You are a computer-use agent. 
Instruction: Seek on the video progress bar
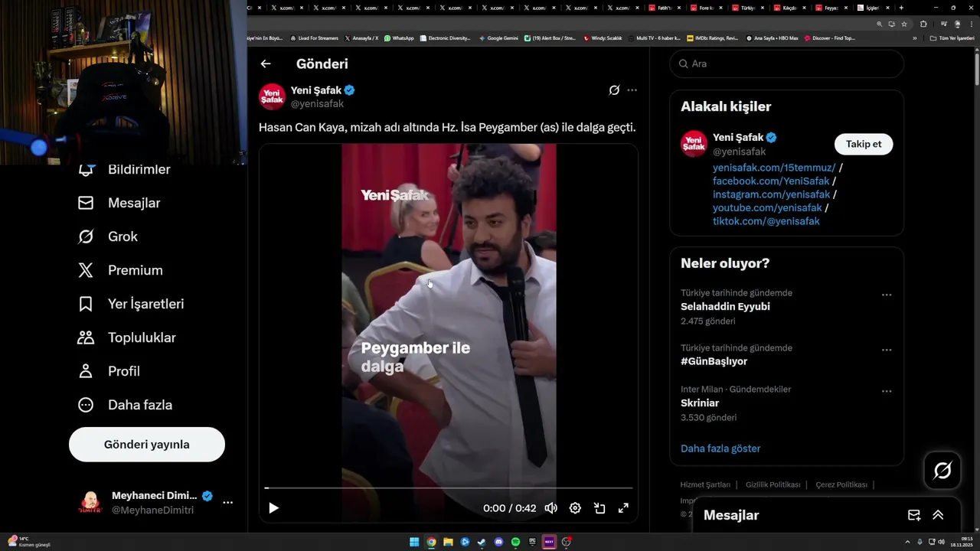pyautogui.click(x=449, y=487)
